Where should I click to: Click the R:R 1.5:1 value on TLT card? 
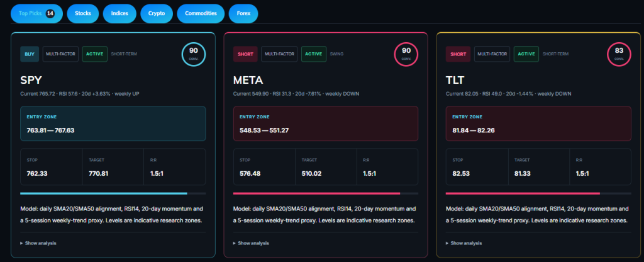point(582,174)
